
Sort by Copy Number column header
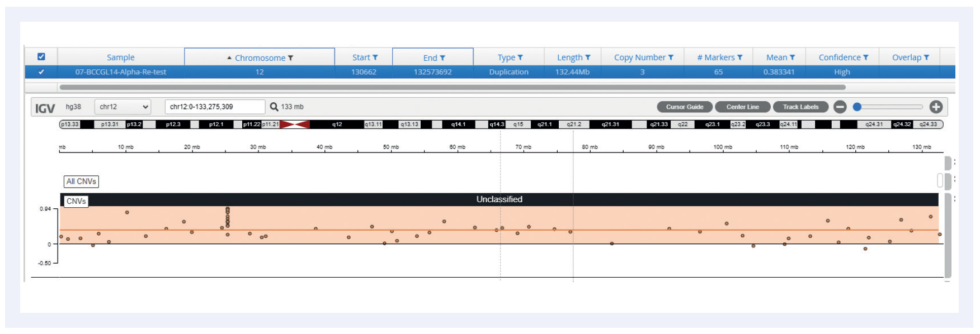640,58
